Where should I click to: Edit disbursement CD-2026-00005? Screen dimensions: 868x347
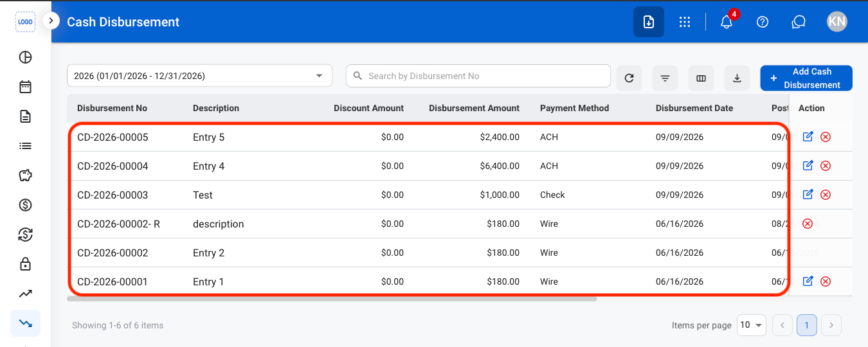[x=808, y=136]
